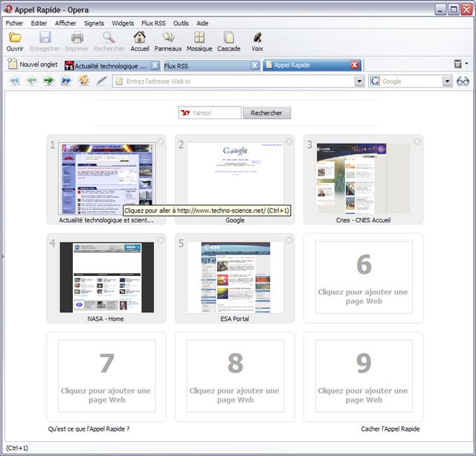The image size is (476, 456).
Task: Open the Editer menu
Action: pyautogui.click(x=39, y=23)
